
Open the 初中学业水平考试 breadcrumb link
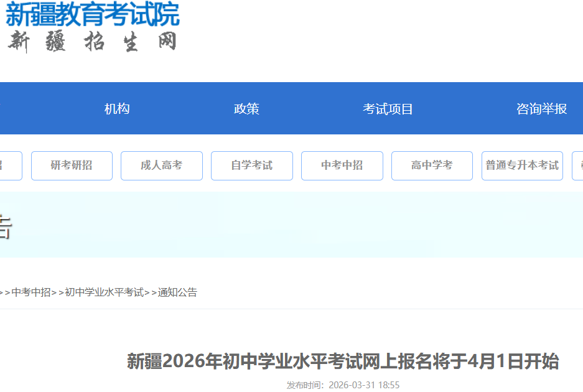104,292
